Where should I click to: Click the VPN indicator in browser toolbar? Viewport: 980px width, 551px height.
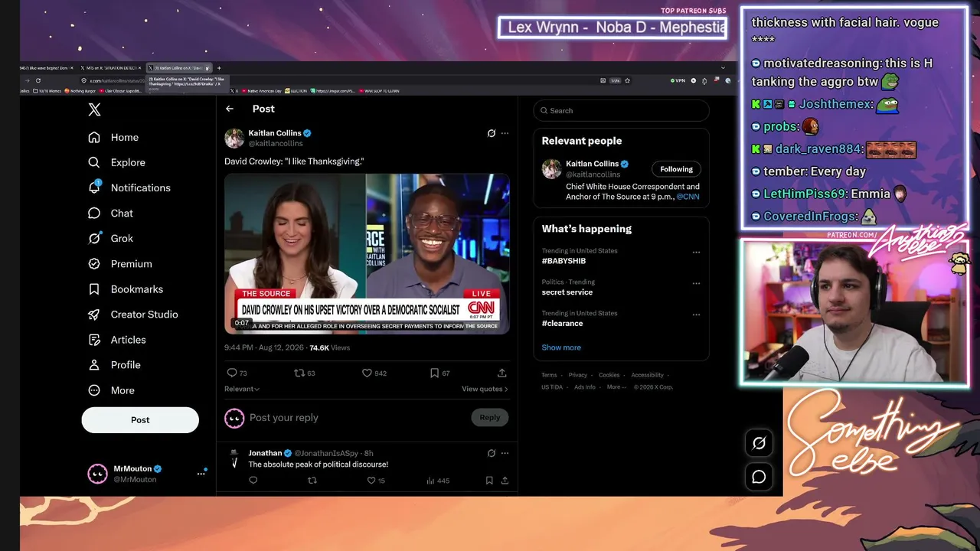(x=678, y=80)
